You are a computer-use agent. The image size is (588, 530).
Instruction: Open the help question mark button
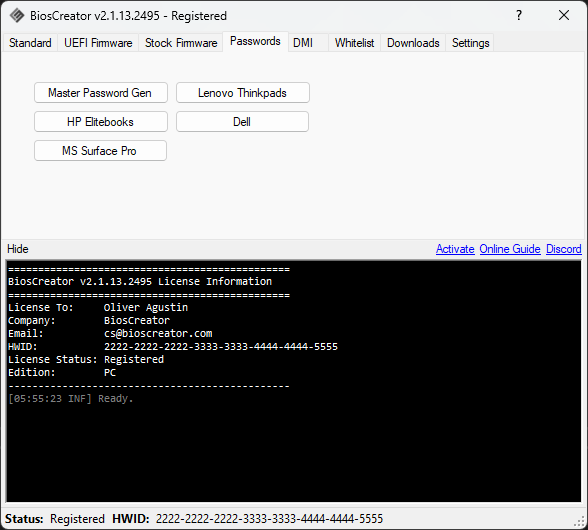(519, 15)
